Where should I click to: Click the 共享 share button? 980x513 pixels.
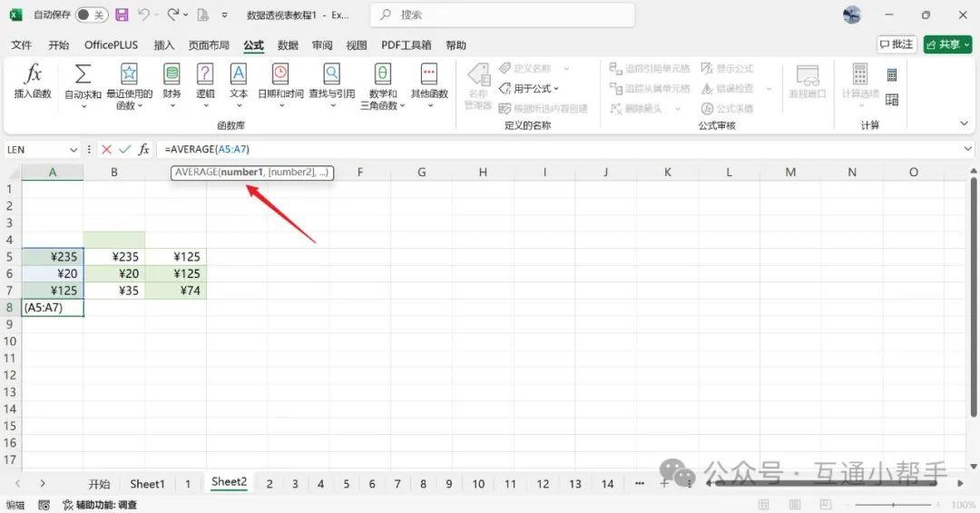point(947,44)
